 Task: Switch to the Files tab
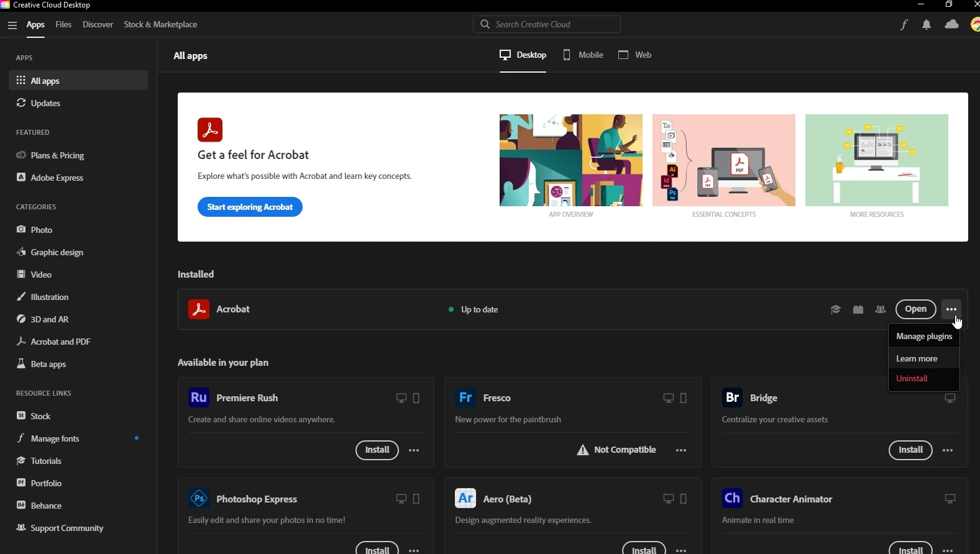pos(63,25)
